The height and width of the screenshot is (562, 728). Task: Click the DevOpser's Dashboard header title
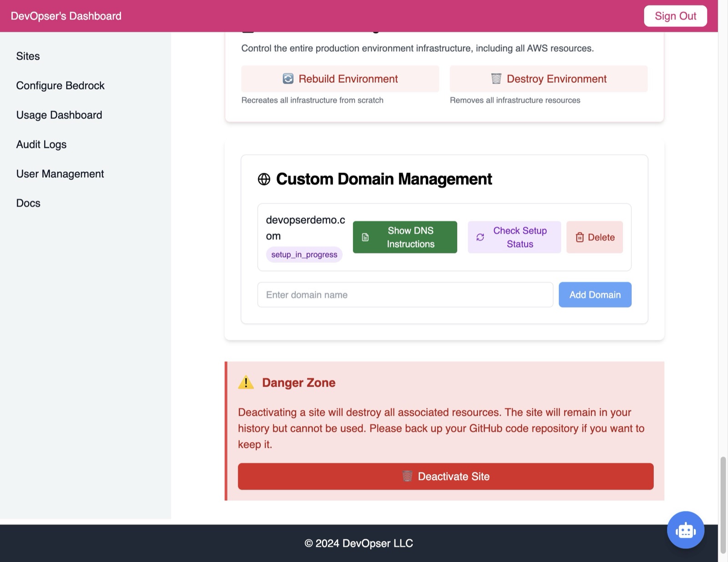click(66, 16)
